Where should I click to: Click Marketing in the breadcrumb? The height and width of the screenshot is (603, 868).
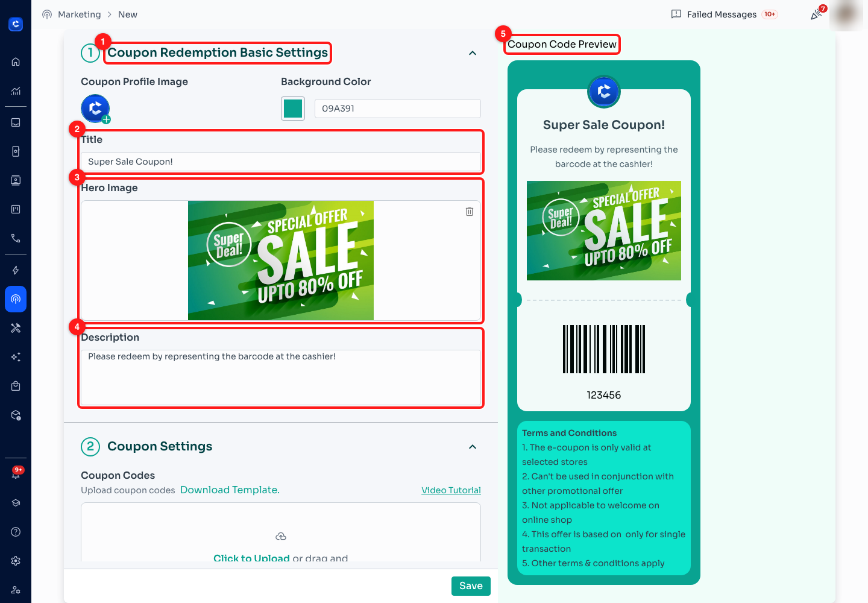coord(79,14)
